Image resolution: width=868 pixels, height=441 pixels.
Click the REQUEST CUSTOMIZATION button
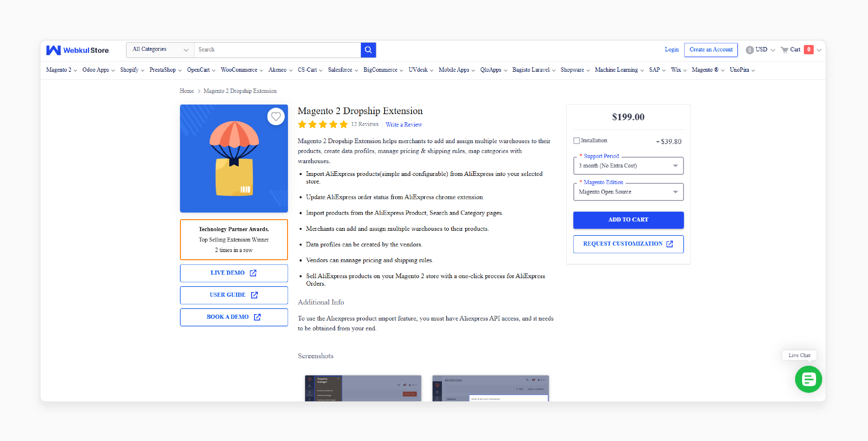click(628, 244)
